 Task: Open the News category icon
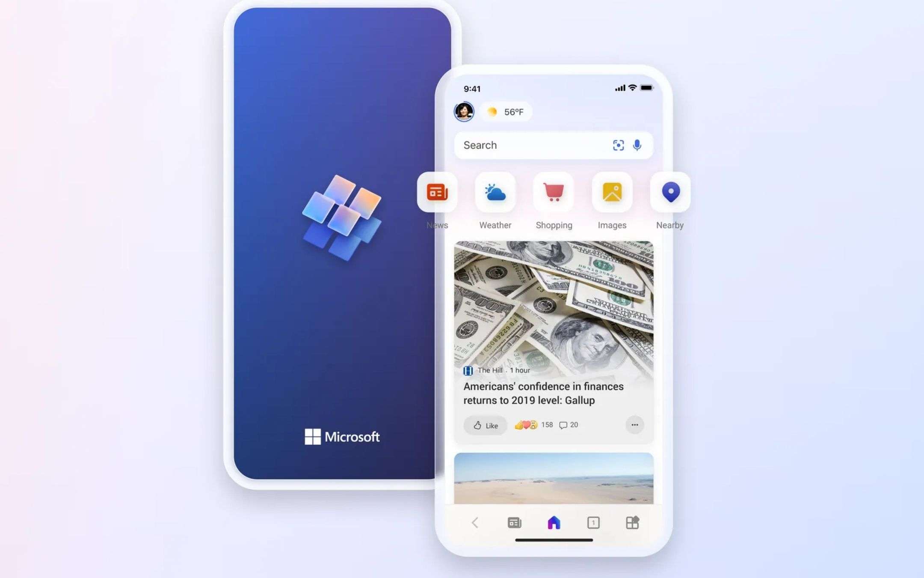[x=437, y=192]
